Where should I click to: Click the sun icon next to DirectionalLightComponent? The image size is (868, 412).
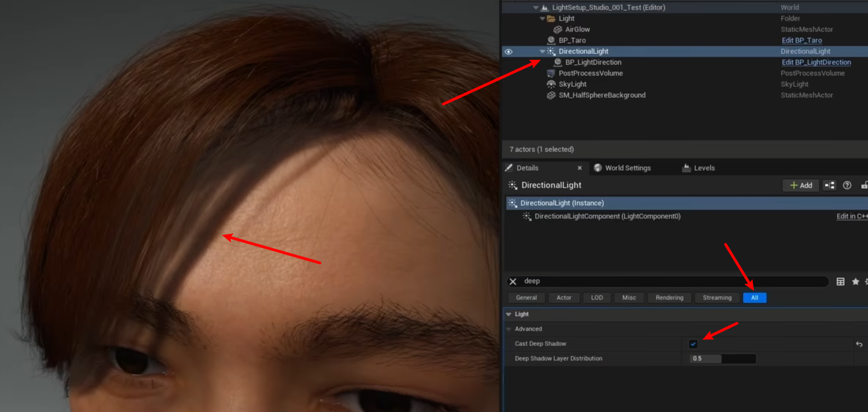tap(527, 216)
